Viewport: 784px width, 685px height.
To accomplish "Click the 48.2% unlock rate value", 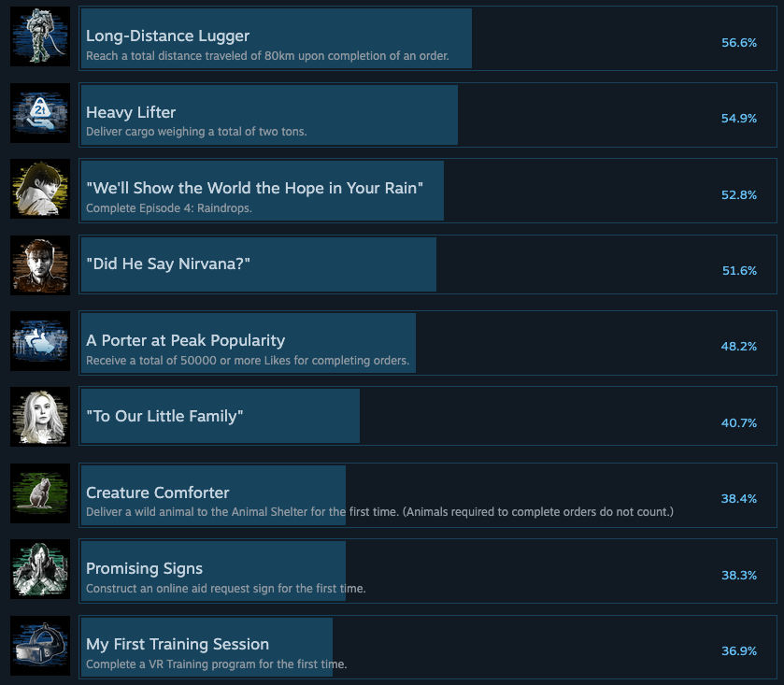I will tap(739, 347).
